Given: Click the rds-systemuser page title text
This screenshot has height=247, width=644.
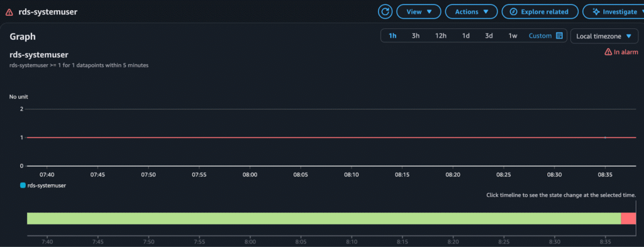Looking at the screenshot, I should [48, 12].
